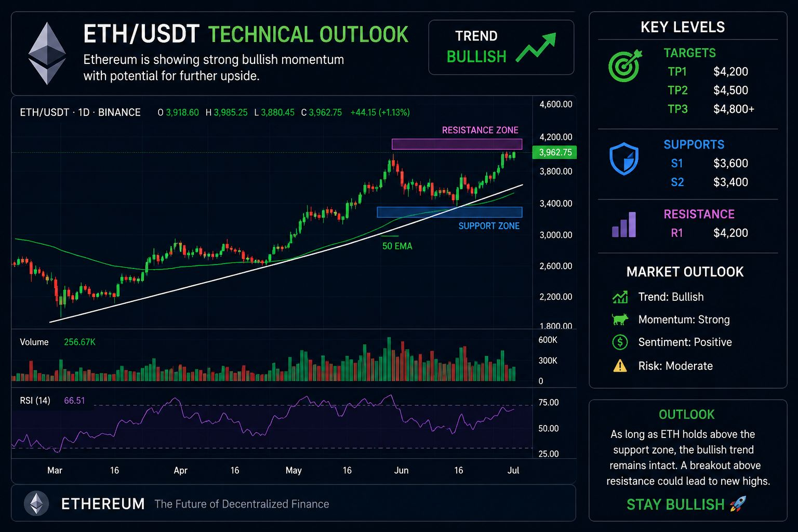This screenshot has height=532, width=798.
Task: Click the volume reading "256.67K"
Action: pos(79,342)
